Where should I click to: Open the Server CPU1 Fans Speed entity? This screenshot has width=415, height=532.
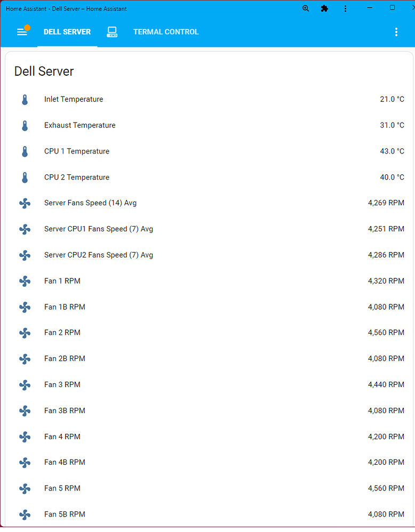pos(99,229)
